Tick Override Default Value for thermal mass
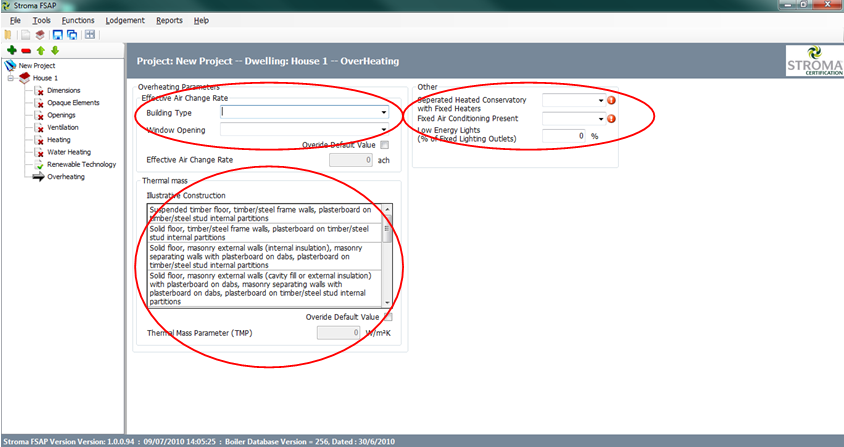Image resolution: width=844 pixels, height=447 pixels. [x=388, y=317]
